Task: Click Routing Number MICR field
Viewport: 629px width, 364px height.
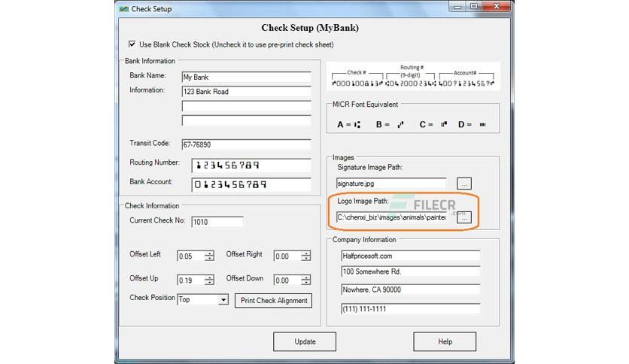Action: click(251, 165)
